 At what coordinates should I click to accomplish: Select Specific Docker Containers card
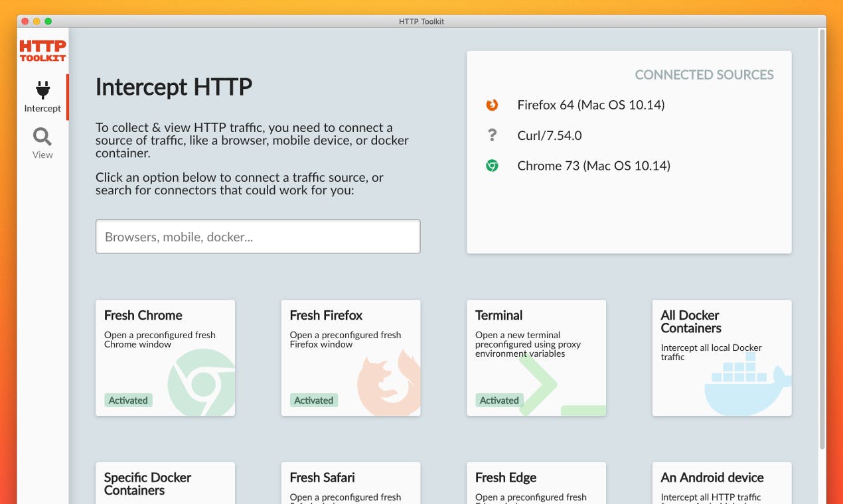165,483
